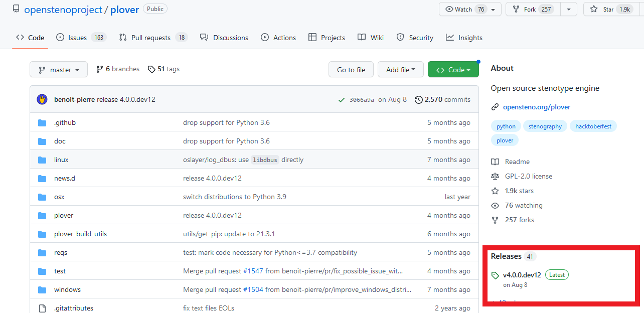Click folder icon beside linux
Screen dimensions: 644x313
tap(42, 160)
